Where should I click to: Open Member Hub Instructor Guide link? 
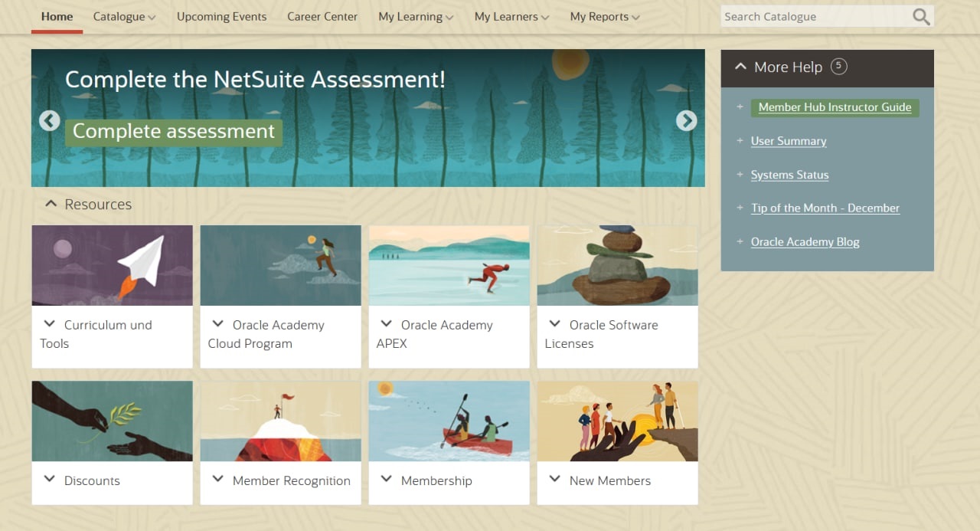click(x=835, y=107)
